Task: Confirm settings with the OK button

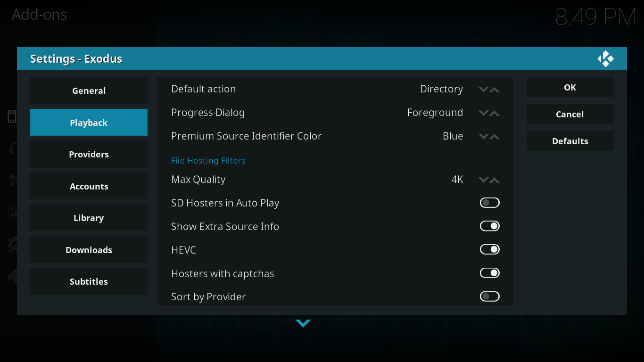Action: point(570,87)
